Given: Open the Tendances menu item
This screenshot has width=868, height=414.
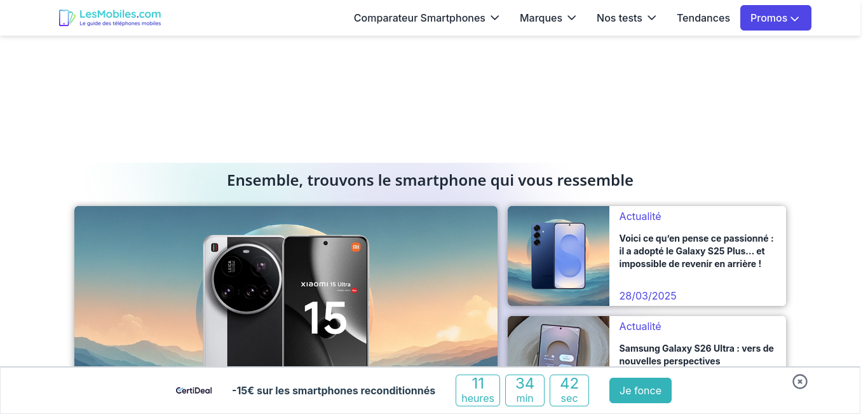Looking at the screenshot, I should tap(703, 18).
